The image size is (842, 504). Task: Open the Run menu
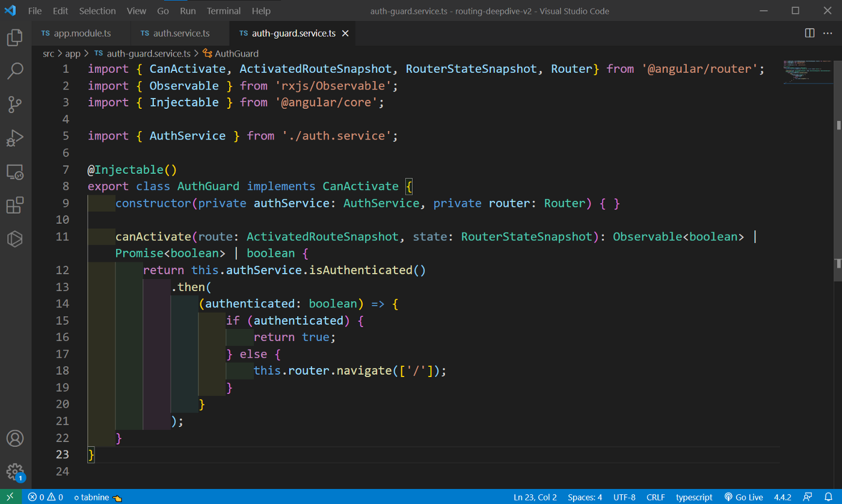[x=188, y=11]
